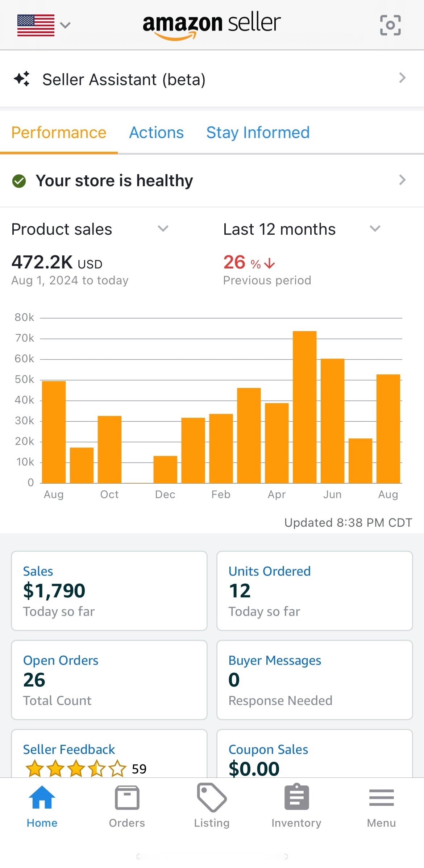
Task: Open the Buyer Messages card
Action: [314, 680]
